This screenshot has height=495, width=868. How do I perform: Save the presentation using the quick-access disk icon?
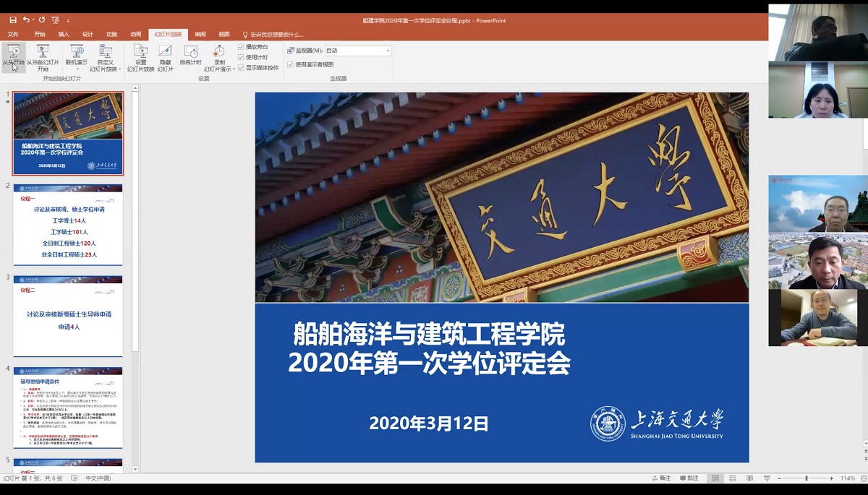tap(13, 20)
